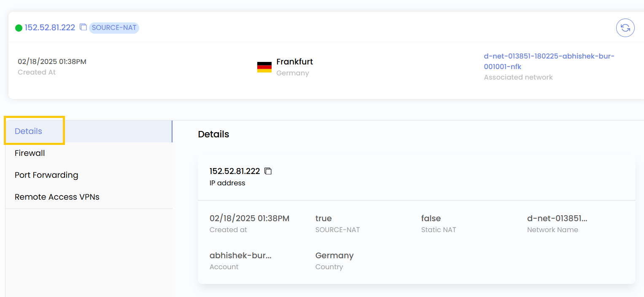Click the green status indicator dot

pyautogui.click(x=19, y=28)
